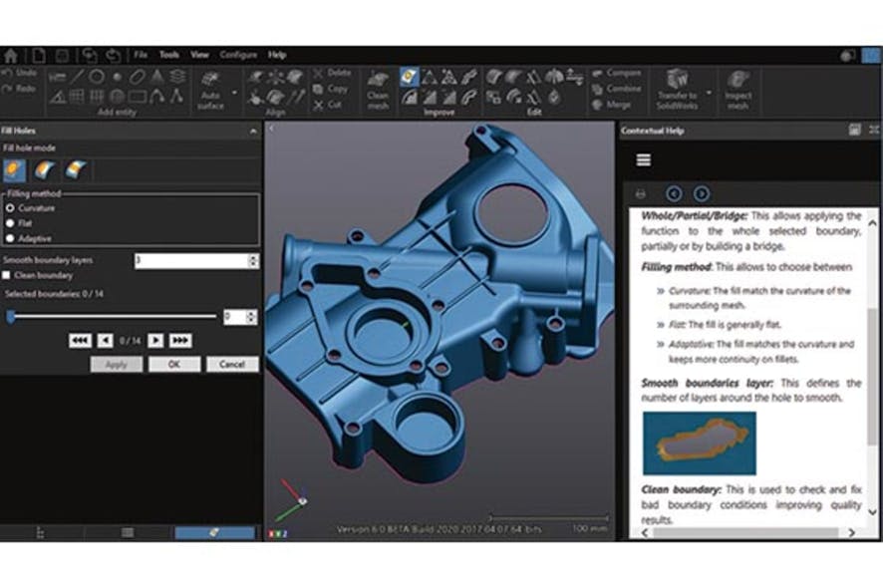The image size is (883, 588).
Task: Enable the Clean boundary checkbox
Action: [7, 275]
